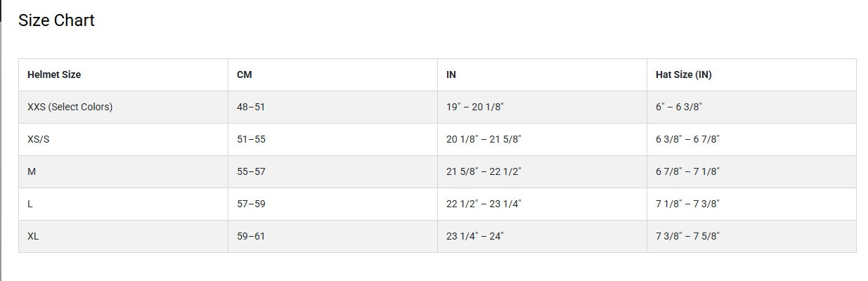The width and height of the screenshot is (868, 281).
Task: Click the IN column header
Action: 451,74
